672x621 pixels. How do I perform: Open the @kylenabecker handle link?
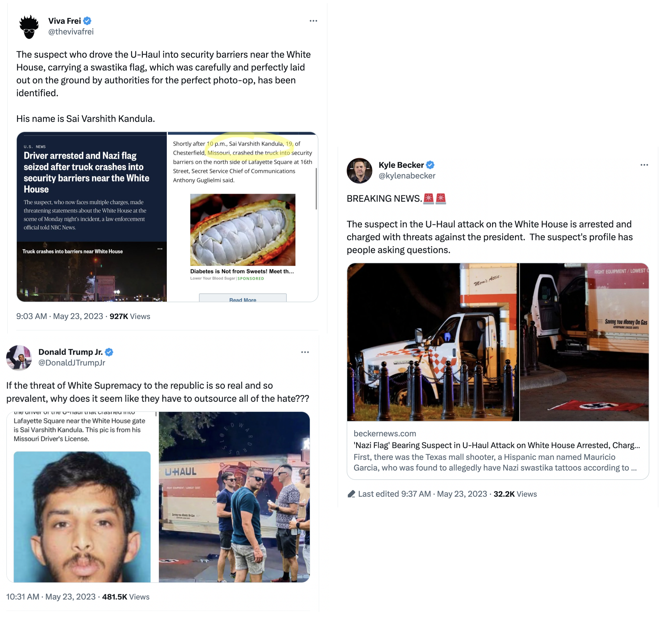point(407,176)
